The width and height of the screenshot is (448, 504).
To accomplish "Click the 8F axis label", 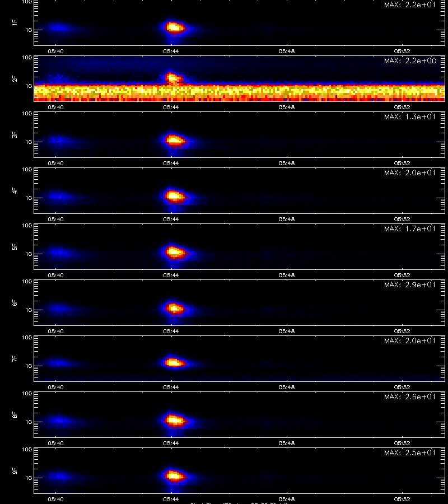I will 15,414.
